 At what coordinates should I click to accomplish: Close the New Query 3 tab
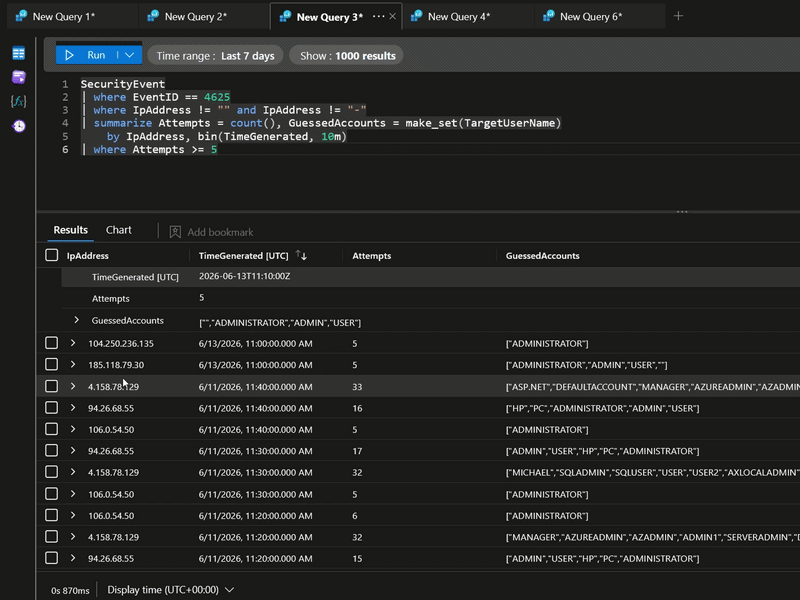392,16
